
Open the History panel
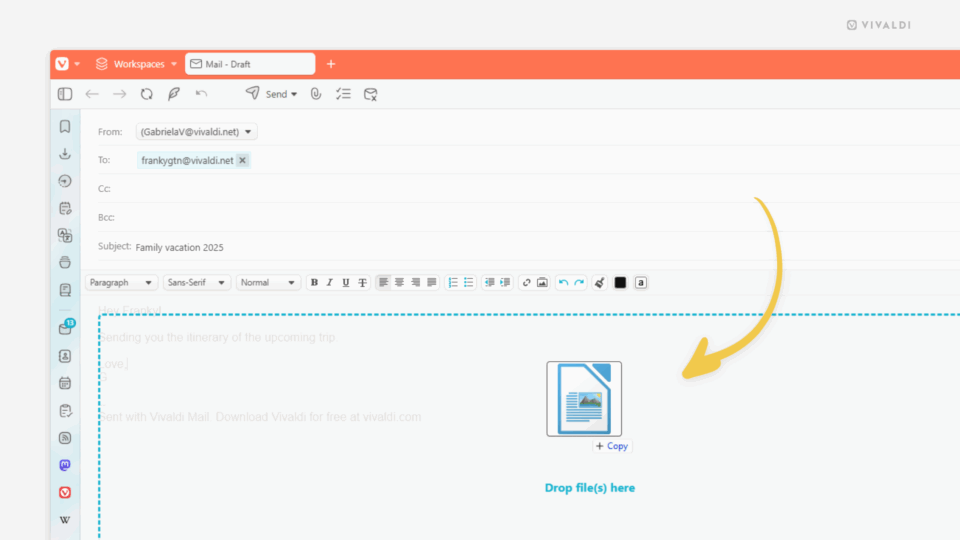coord(65,181)
